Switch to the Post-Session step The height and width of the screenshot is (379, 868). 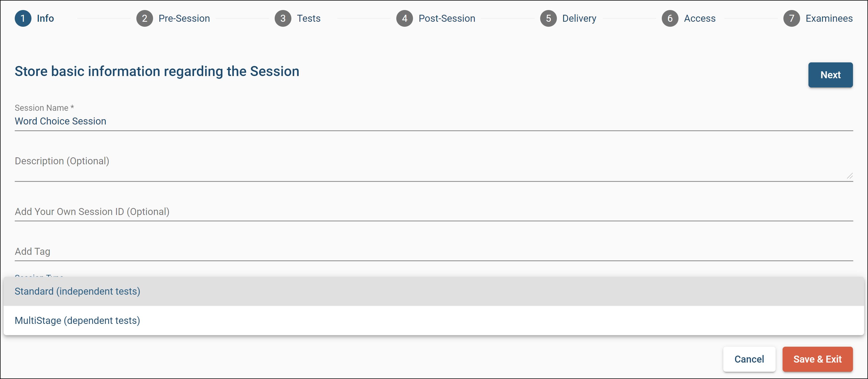(446, 18)
